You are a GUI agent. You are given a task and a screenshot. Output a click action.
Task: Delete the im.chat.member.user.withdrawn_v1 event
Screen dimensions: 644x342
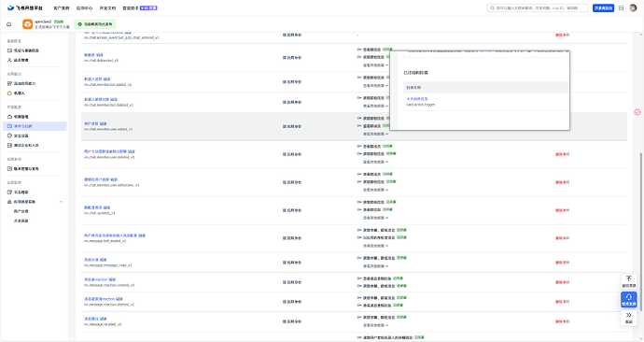click(562, 182)
